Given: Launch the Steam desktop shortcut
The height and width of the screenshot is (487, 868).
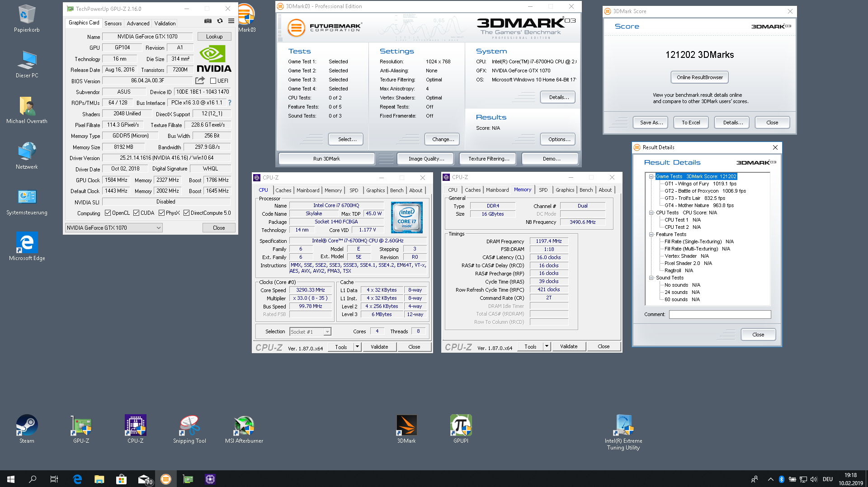Looking at the screenshot, I should (27, 429).
